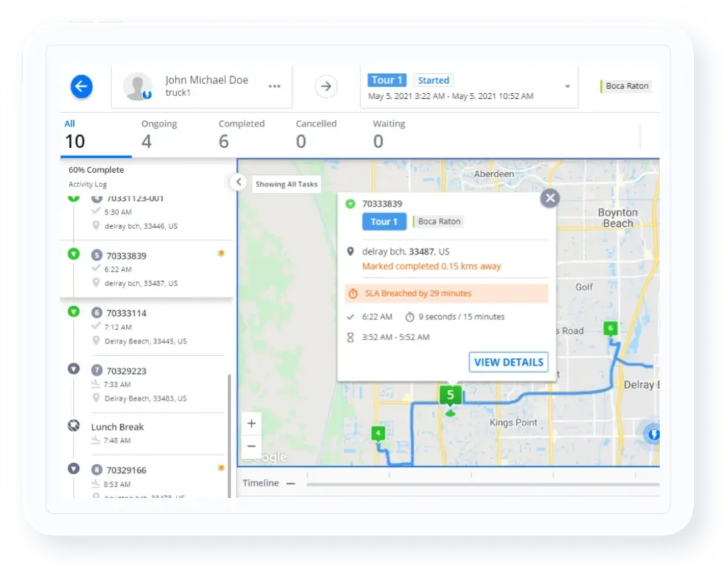Click the Tour 1 badge in the task popup
The image size is (728, 572).
(x=384, y=221)
